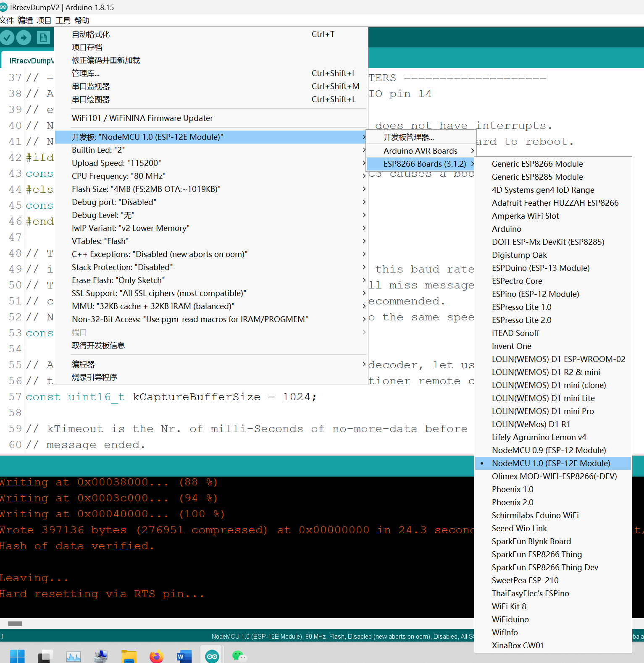Image resolution: width=644 pixels, height=663 pixels.
Task: Open Debug Level "无" submenu
Action: tap(211, 215)
